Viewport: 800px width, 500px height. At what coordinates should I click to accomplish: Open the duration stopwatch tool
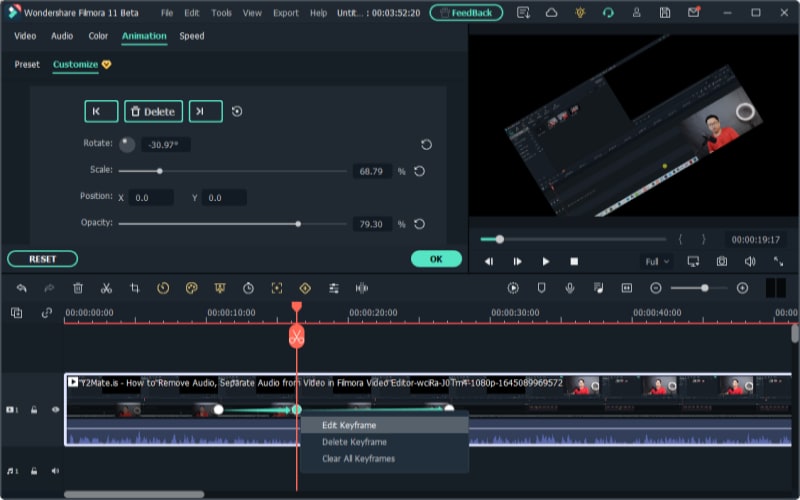pyautogui.click(x=248, y=288)
